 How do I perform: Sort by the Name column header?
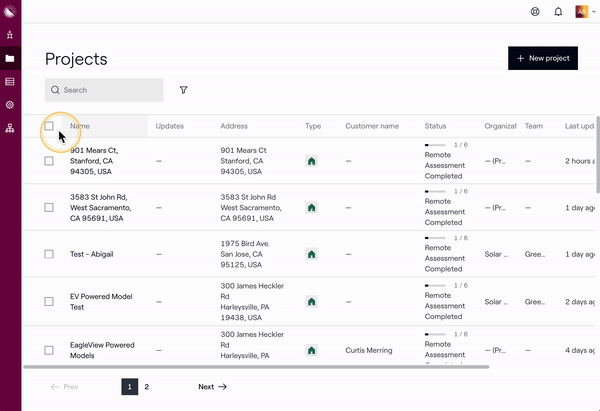pos(80,126)
